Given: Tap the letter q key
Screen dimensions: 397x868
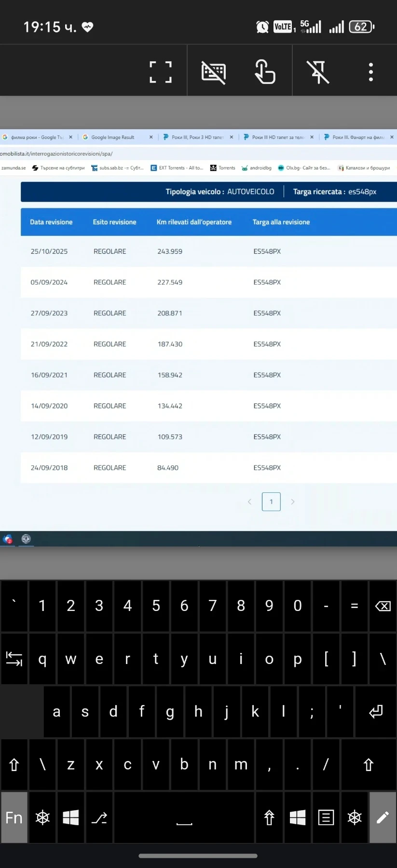Looking at the screenshot, I should click(x=42, y=659).
